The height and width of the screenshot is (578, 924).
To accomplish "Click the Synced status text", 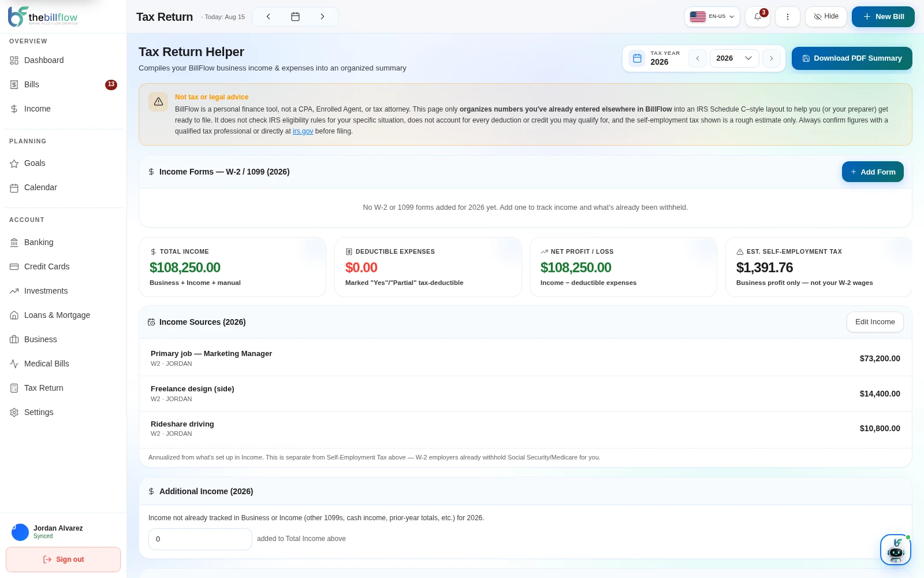I will click(43, 536).
